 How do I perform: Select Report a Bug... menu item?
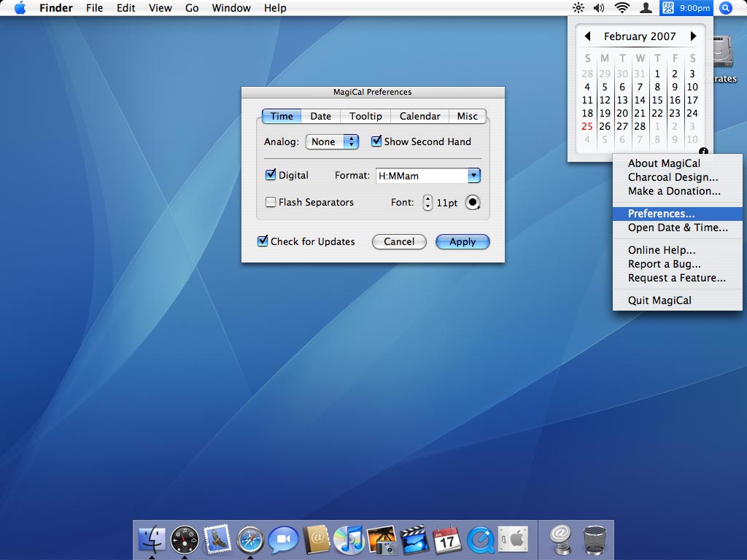[678, 264]
